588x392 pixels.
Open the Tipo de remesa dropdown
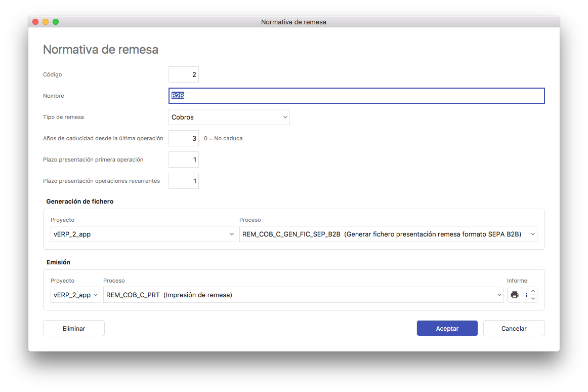pyautogui.click(x=229, y=117)
